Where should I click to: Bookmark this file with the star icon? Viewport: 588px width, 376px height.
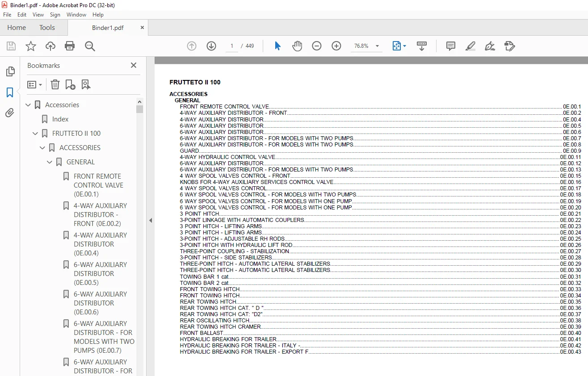tap(31, 46)
